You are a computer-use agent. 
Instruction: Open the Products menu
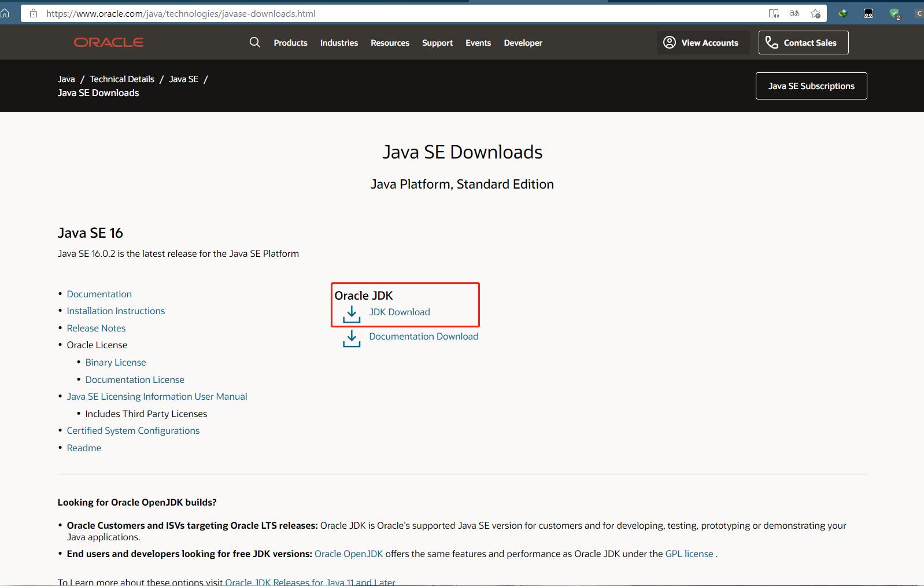click(x=290, y=43)
